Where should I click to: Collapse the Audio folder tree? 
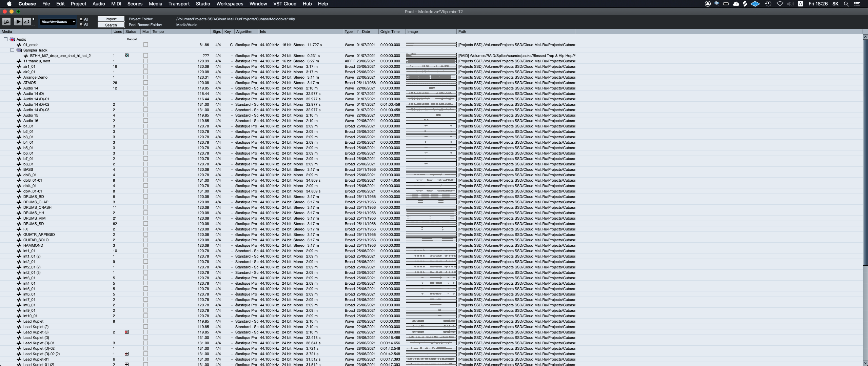5,39
